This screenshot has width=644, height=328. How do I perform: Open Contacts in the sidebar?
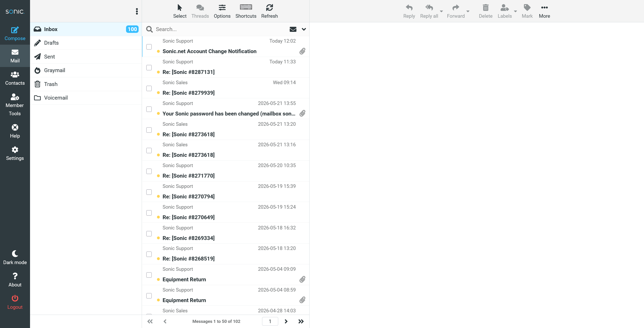[15, 78]
